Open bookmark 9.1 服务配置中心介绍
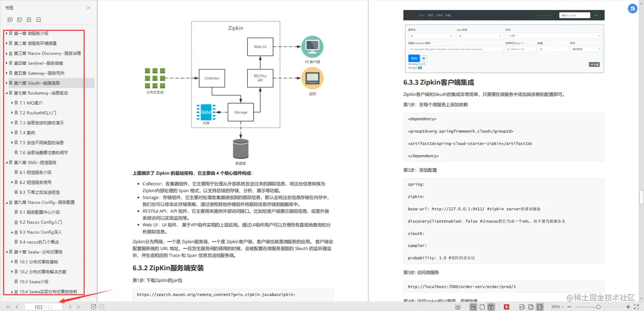644x311 pixels. [x=40, y=212]
